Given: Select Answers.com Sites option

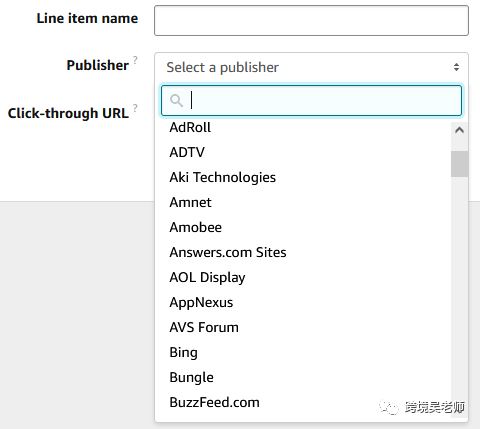Looking at the screenshot, I should coord(303,252).
